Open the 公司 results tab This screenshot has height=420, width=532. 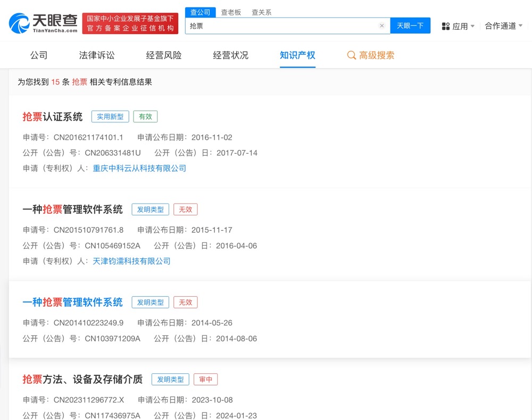click(39, 55)
